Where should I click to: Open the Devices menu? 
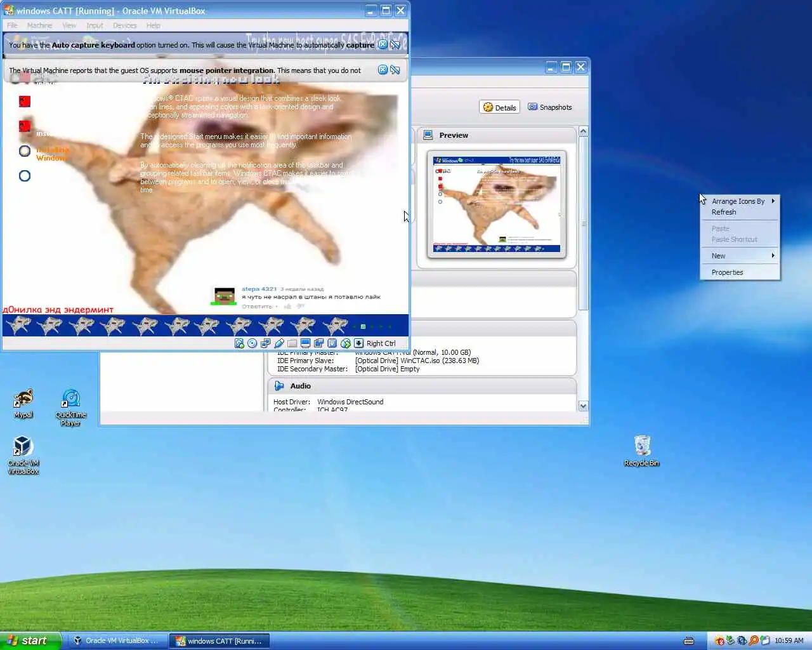coord(124,25)
